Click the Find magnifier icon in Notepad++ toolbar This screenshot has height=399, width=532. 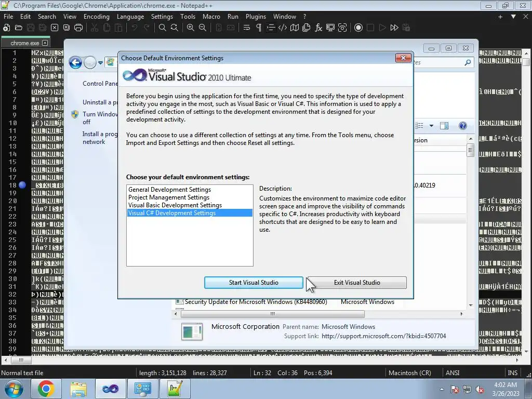pyautogui.click(x=163, y=28)
